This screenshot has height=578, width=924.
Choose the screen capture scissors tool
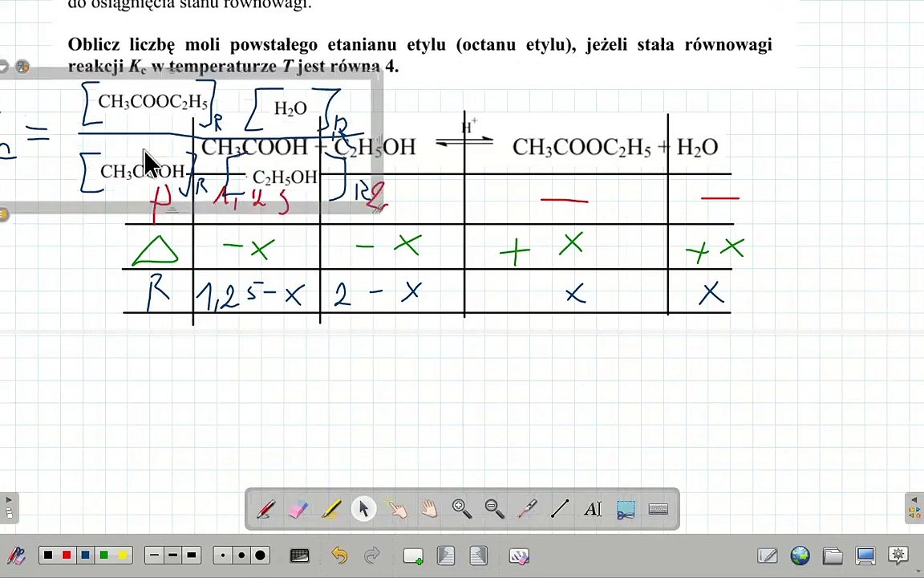626,509
